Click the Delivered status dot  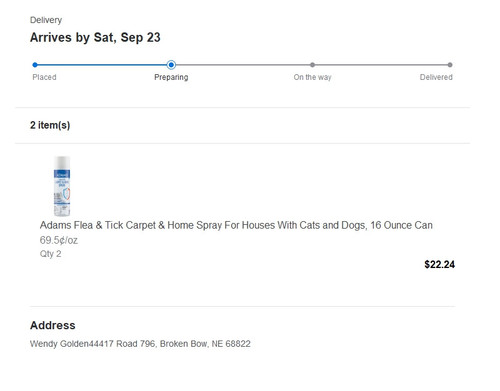coord(450,65)
